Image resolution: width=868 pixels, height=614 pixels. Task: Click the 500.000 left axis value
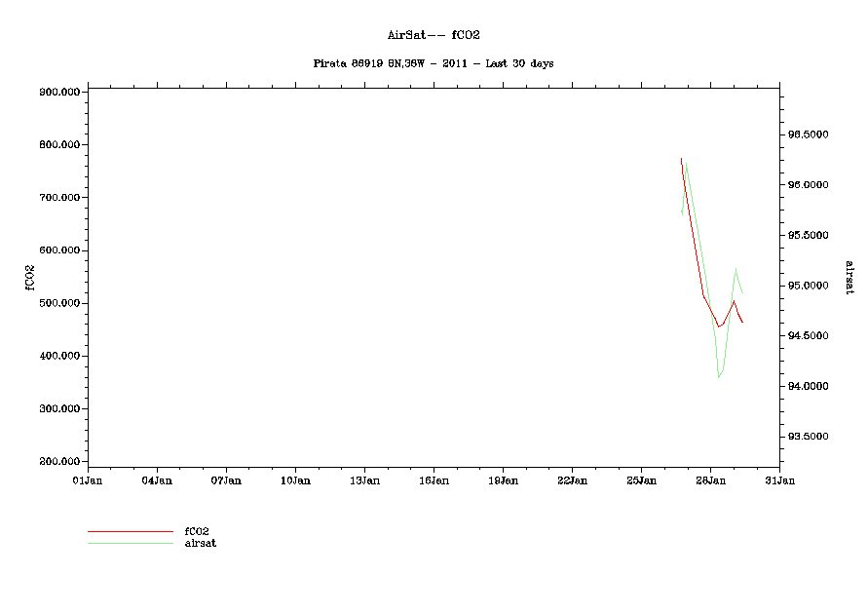coord(60,303)
